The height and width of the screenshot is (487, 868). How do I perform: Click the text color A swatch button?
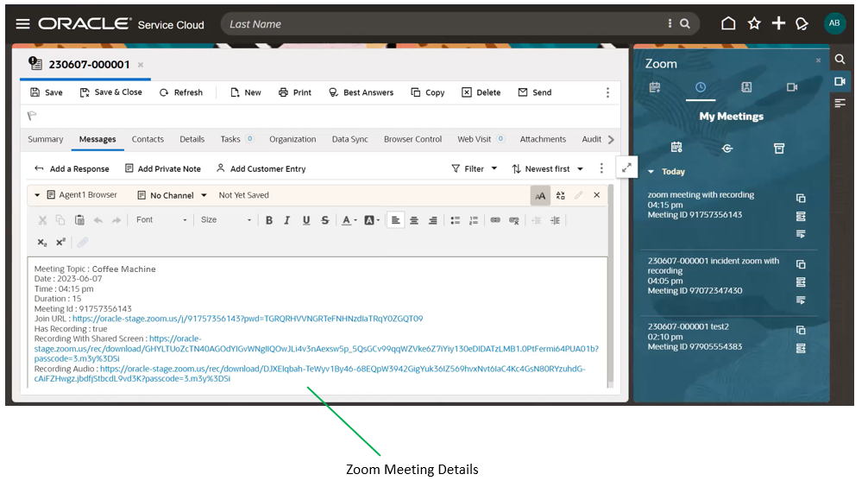click(346, 220)
